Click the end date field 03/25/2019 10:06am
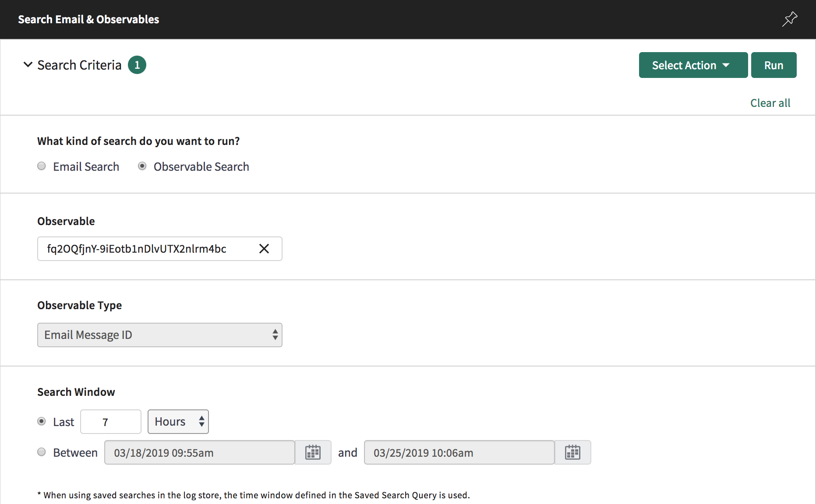The width and height of the screenshot is (816, 504). pyautogui.click(x=459, y=452)
